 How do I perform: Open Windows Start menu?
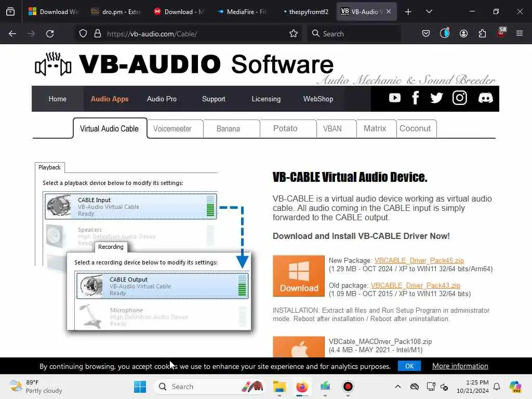tap(140, 387)
